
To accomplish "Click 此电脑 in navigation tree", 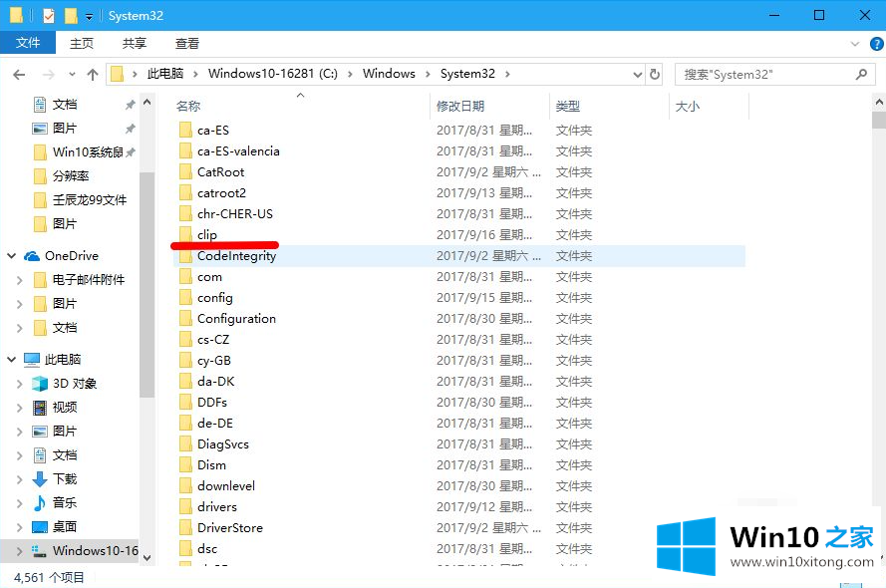I will click(63, 359).
